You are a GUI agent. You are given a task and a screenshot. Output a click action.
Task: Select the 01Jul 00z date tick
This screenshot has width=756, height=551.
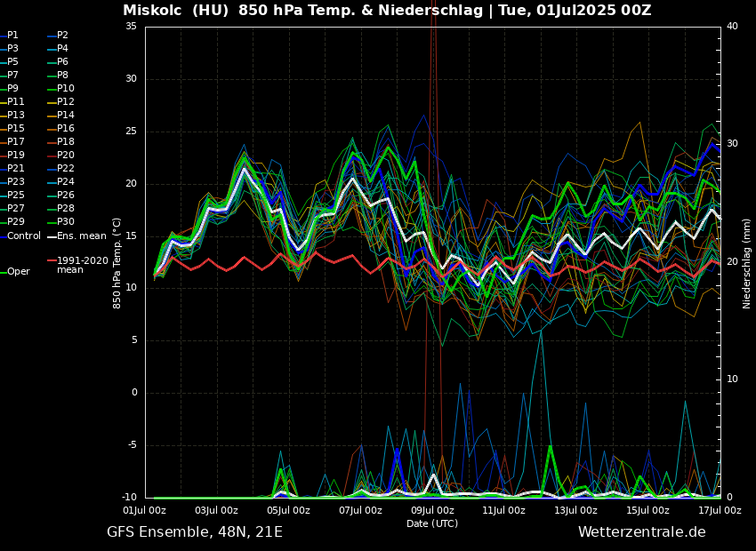point(144,511)
